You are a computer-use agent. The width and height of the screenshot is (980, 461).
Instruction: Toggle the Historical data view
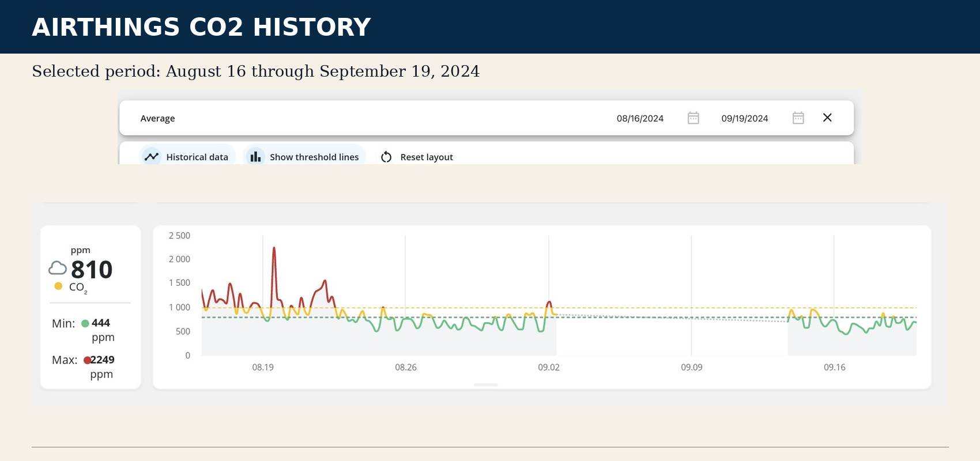point(187,157)
